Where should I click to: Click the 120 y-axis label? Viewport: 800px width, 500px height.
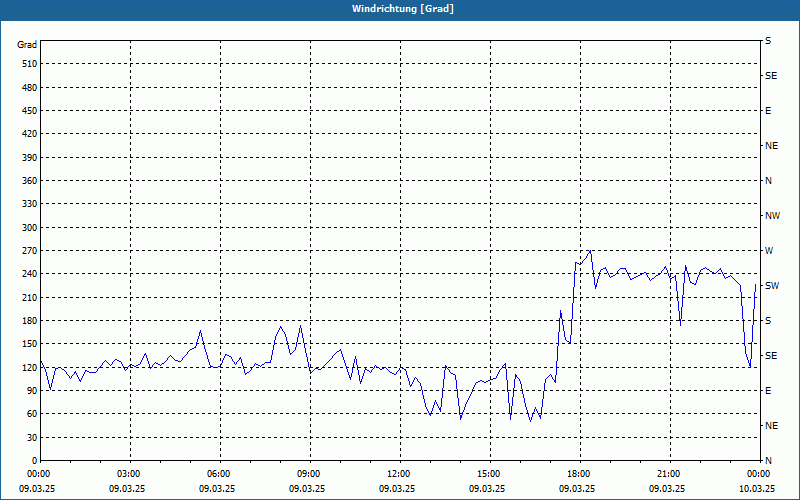click(x=30, y=367)
